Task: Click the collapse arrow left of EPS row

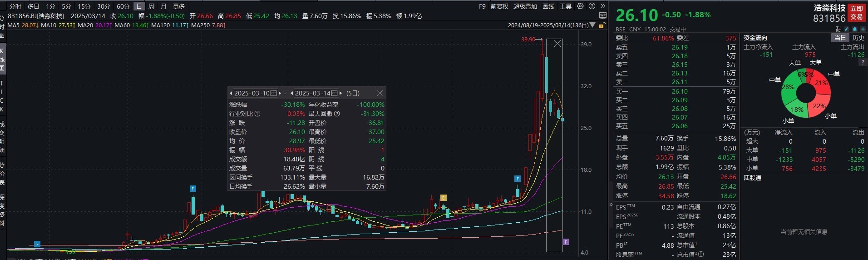Action: (x=611, y=205)
